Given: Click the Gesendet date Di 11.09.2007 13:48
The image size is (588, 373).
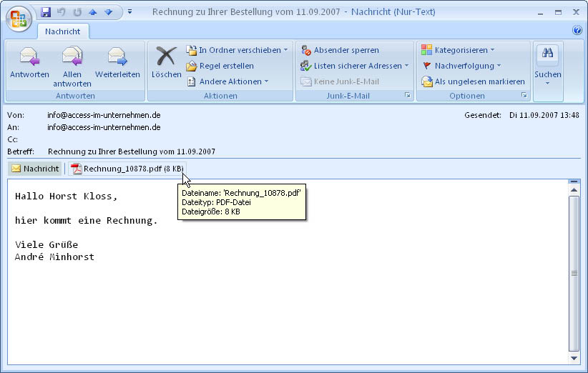Looking at the screenshot, I should coord(544,115).
